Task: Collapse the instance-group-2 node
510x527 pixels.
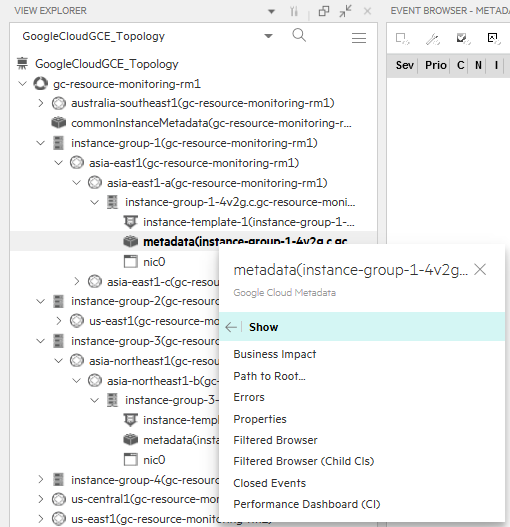Action: click(41, 301)
